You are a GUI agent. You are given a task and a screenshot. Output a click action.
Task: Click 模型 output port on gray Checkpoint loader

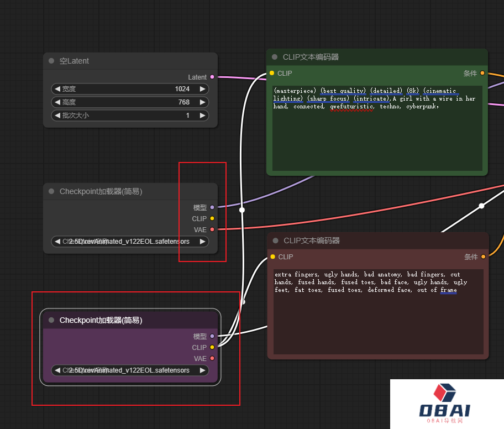coord(212,208)
